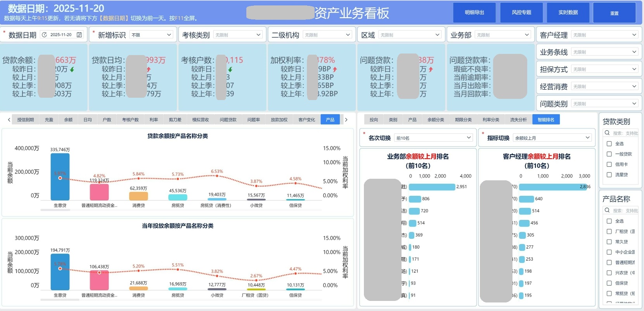Click the search icon under 贷款类别
This screenshot has height=311, width=644.
[x=607, y=133]
